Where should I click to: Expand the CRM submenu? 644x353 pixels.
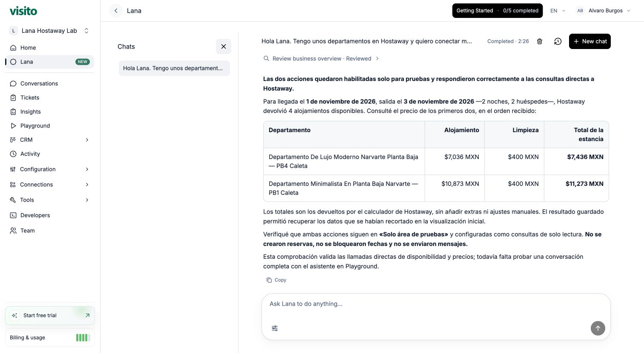point(50,140)
